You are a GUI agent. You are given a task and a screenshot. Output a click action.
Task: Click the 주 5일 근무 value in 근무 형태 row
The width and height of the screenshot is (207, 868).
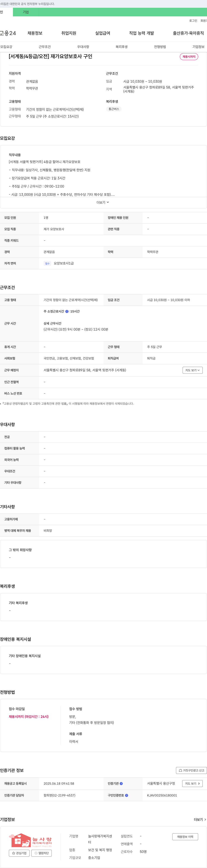click(154, 347)
